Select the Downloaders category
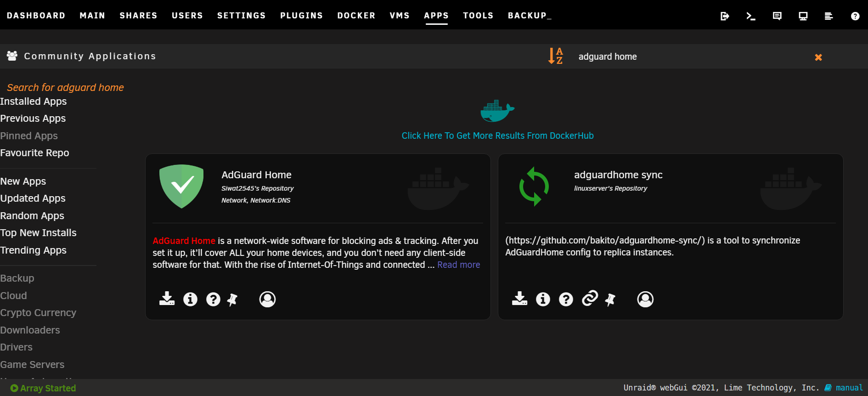Viewport: 868px width, 396px height. pos(30,330)
